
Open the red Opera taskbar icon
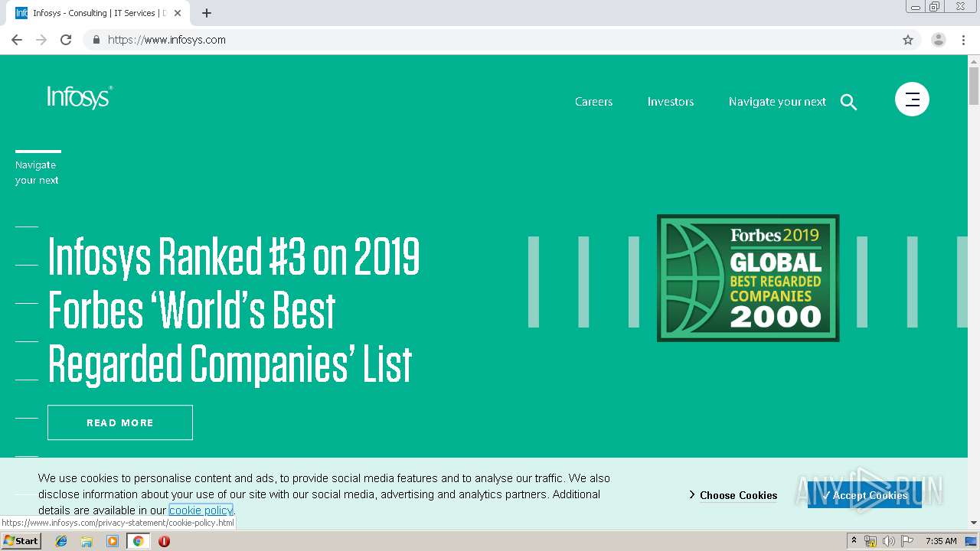coord(164,541)
